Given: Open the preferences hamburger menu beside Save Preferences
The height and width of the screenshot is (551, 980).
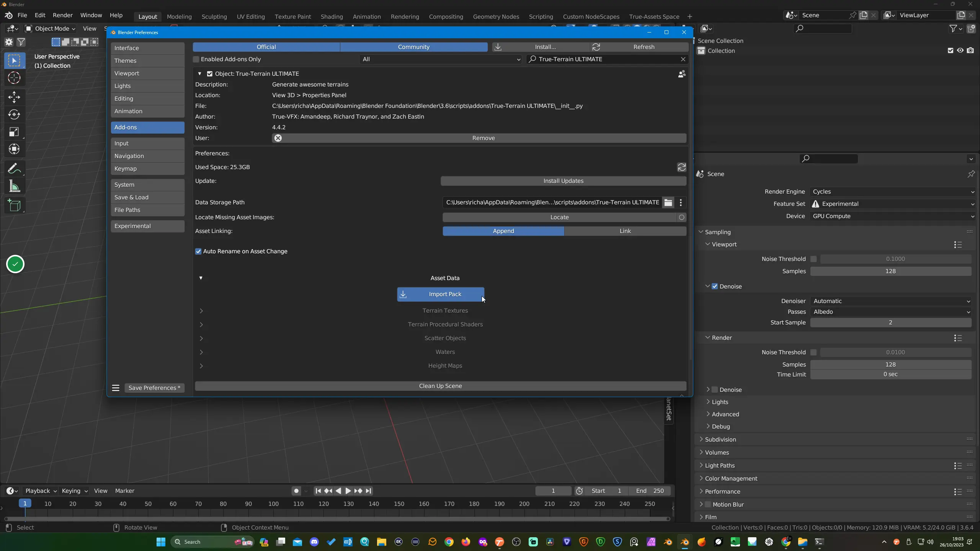Looking at the screenshot, I should (116, 388).
